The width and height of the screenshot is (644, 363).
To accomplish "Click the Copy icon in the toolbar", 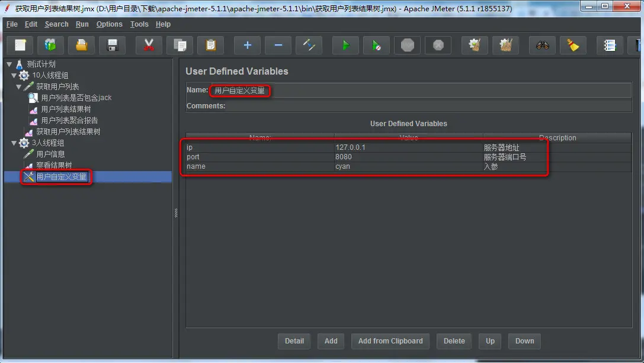I will pos(180,45).
